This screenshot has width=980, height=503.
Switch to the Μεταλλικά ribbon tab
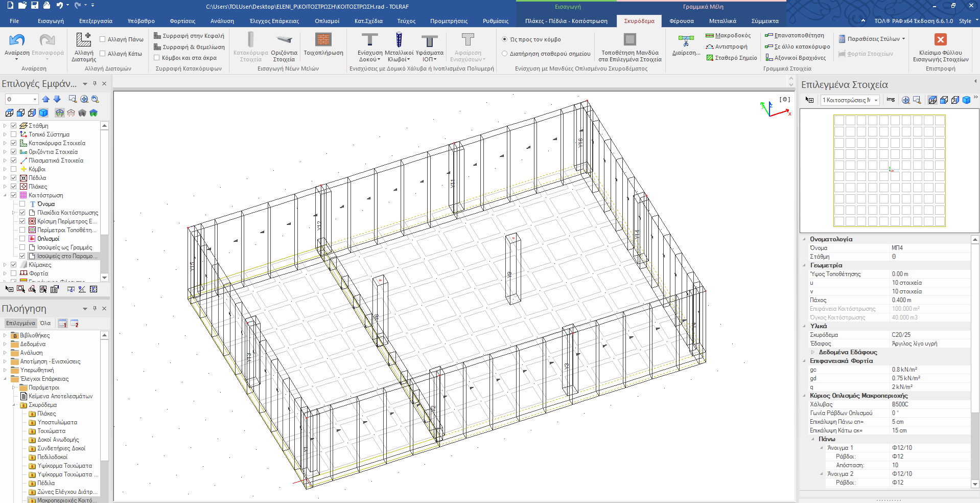click(x=722, y=21)
